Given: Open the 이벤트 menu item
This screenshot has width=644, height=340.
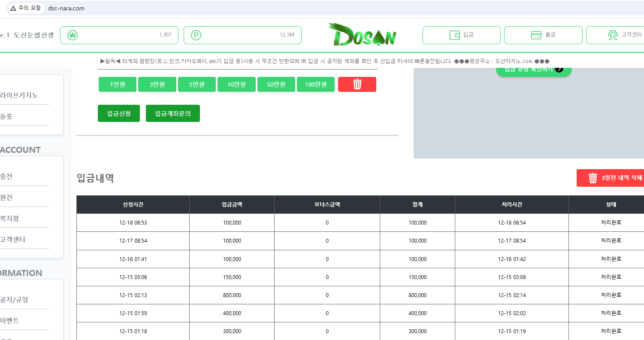Looking at the screenshot, I should click(9, 321).
